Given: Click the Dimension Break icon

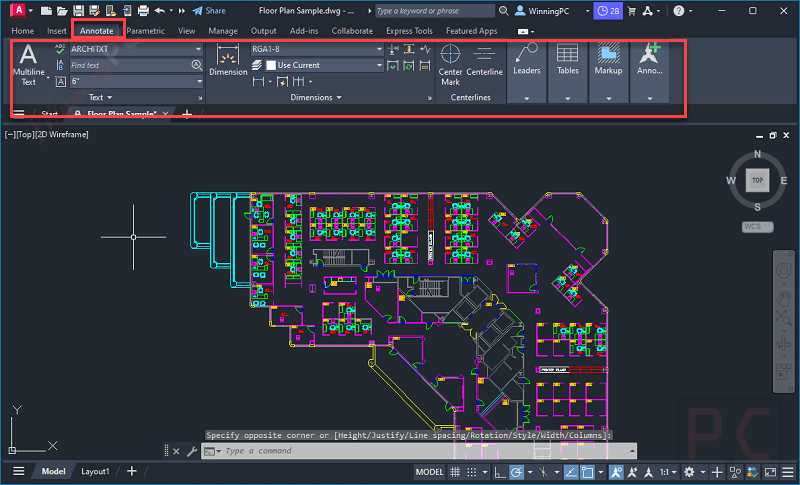Looking at the screenshot, I should pos(393,49).
